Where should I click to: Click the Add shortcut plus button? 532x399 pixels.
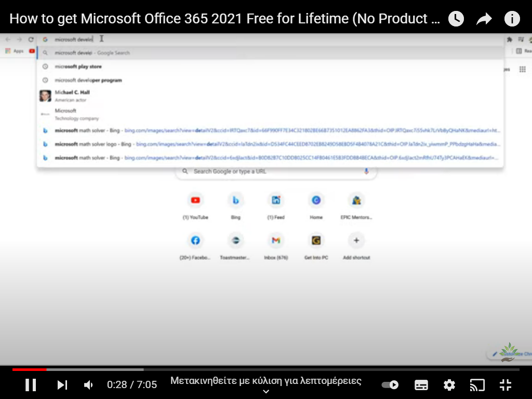(x=356, y=241)
